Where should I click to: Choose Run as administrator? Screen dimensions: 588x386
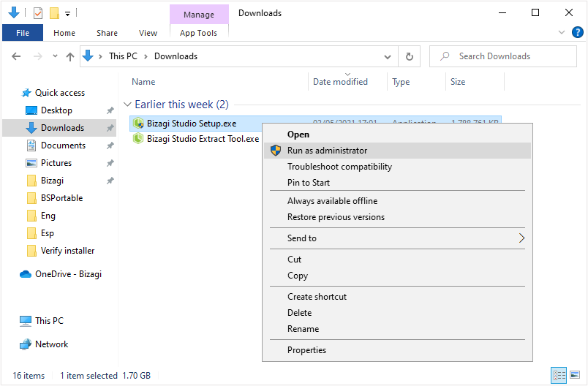(x=398, y=151)
